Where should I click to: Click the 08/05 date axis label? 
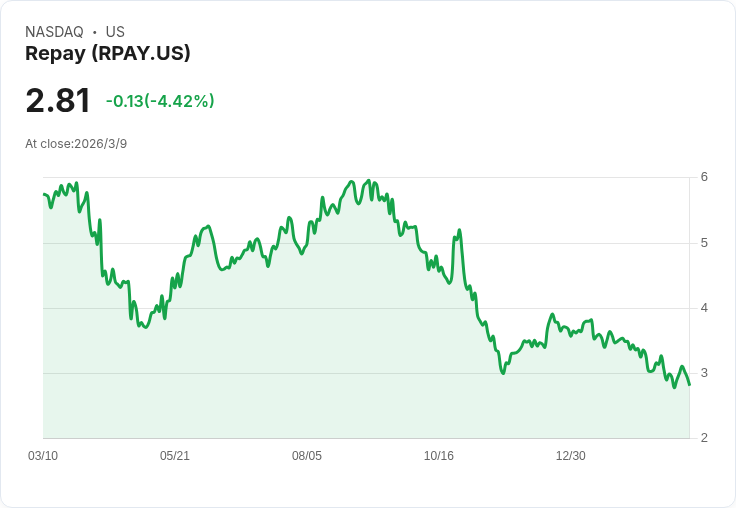tap(307, 456)
